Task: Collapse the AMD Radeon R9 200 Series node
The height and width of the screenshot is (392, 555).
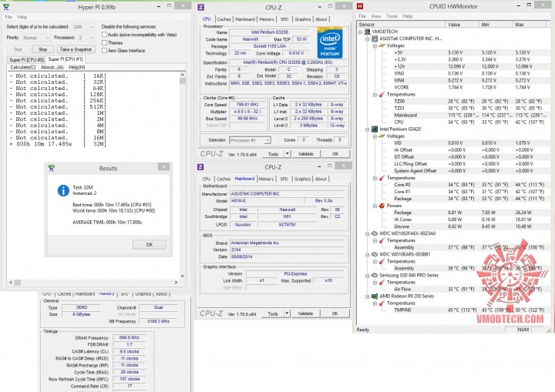Action: [x=368, y=297]
